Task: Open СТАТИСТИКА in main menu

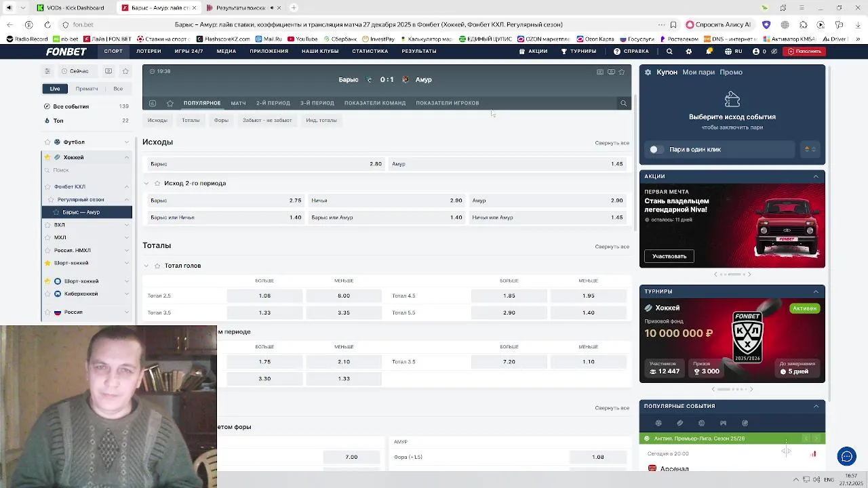Action: click(x=370, y=52)
